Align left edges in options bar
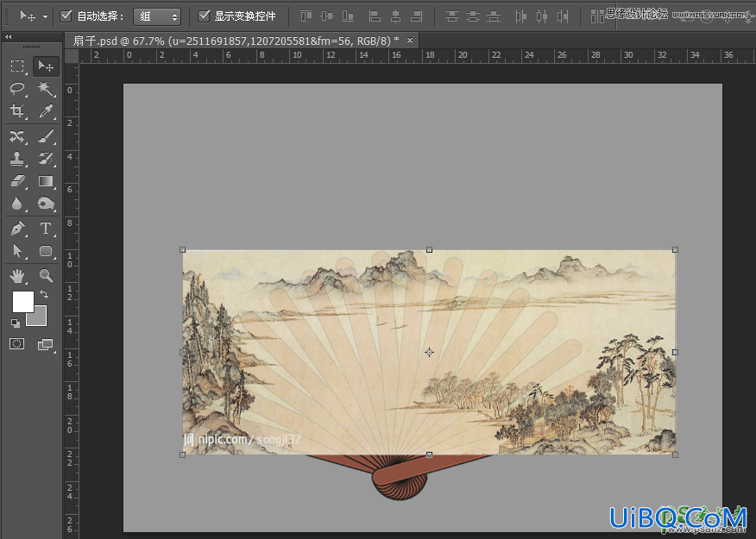Viewport: 756px width, 539px height. tap(375, 16)
